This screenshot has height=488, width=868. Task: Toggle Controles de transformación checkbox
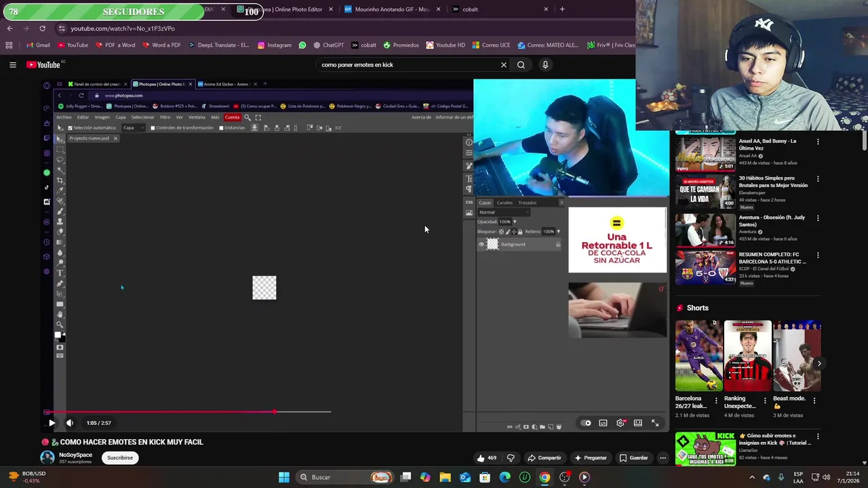click(153, 127)
